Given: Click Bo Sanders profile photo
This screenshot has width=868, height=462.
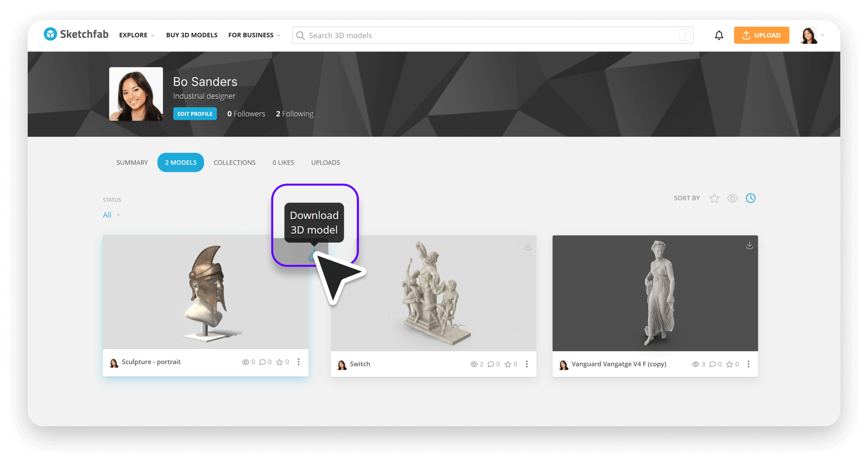Looking at the screenshot, I should pyautogui.click(x=136, y=94).
